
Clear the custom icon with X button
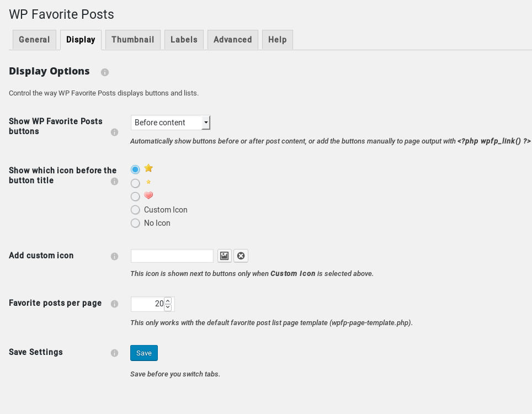[241, 256]
